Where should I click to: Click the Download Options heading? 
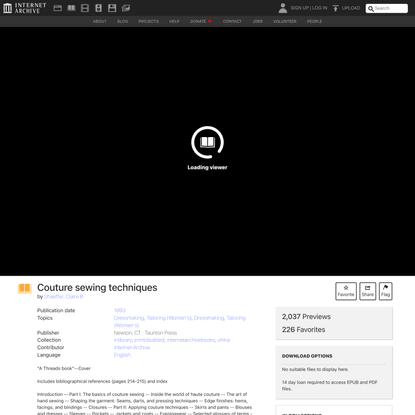click(x=307, y=356)
